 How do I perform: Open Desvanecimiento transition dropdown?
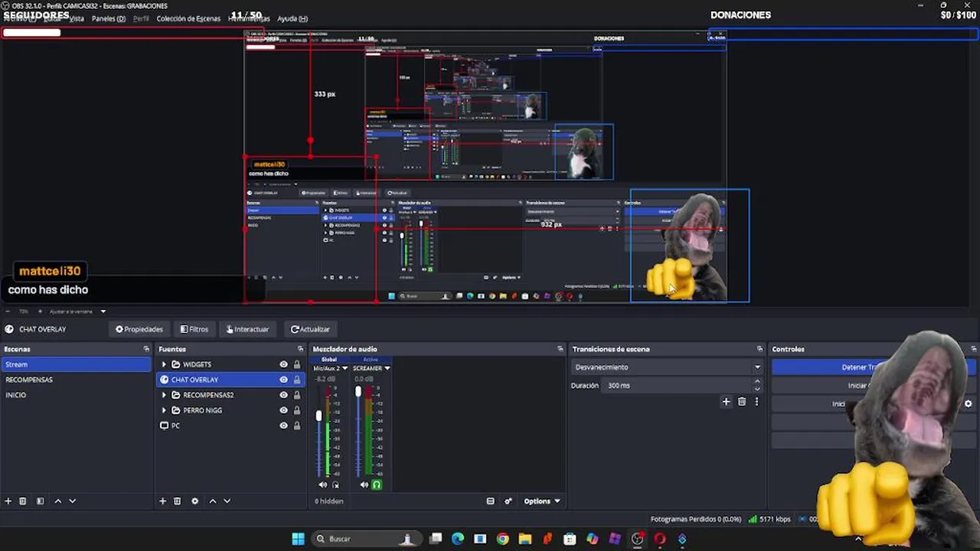pyautogui.click(x=667, y=367)
